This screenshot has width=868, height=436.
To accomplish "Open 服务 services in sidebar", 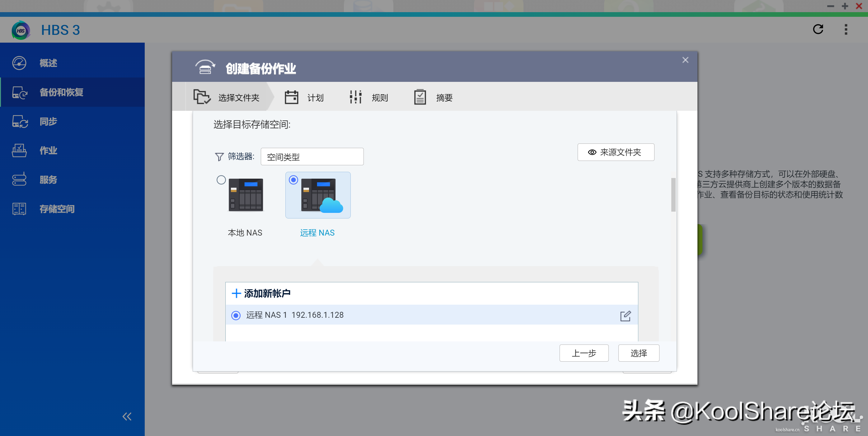I will [x=48, y=180].
